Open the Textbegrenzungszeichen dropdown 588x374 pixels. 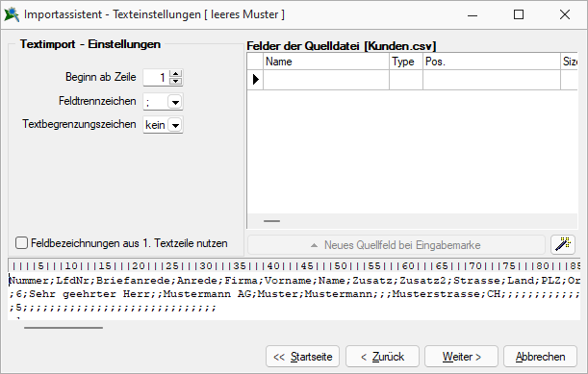pos(175,125)
